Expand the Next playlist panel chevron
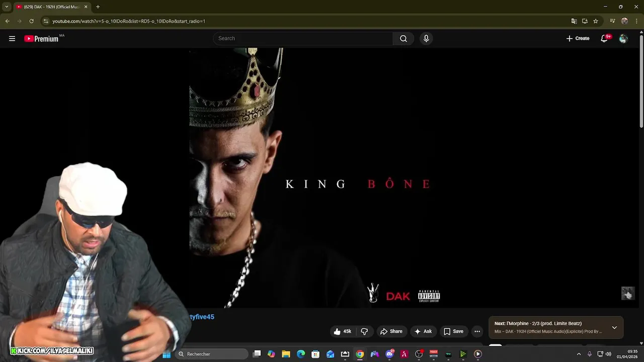 click(614, 327)
